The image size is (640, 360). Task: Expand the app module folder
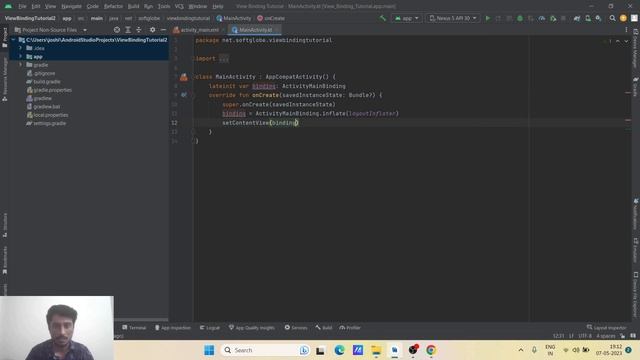[x=20, y=57]
